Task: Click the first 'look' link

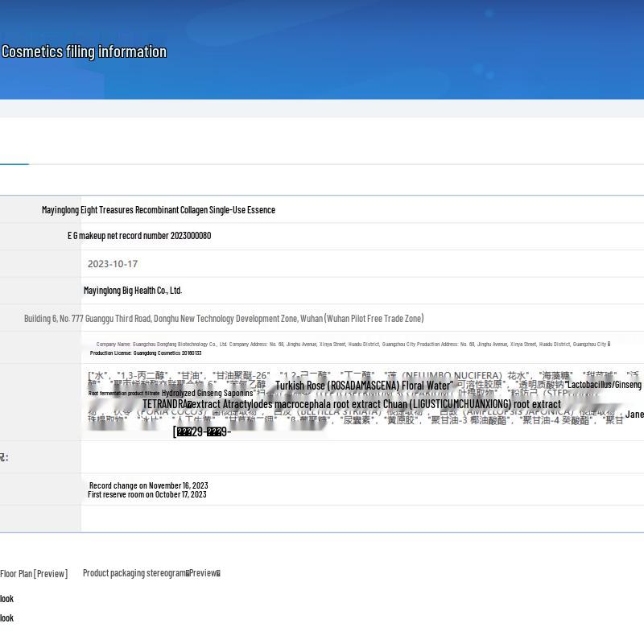Action: 6,598
